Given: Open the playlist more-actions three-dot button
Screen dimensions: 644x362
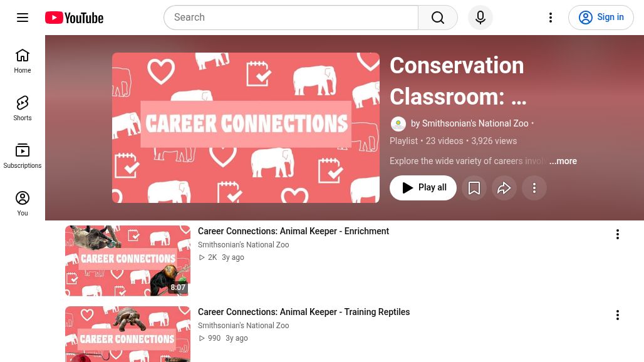Looking at the screenshot, I should 534,188.
